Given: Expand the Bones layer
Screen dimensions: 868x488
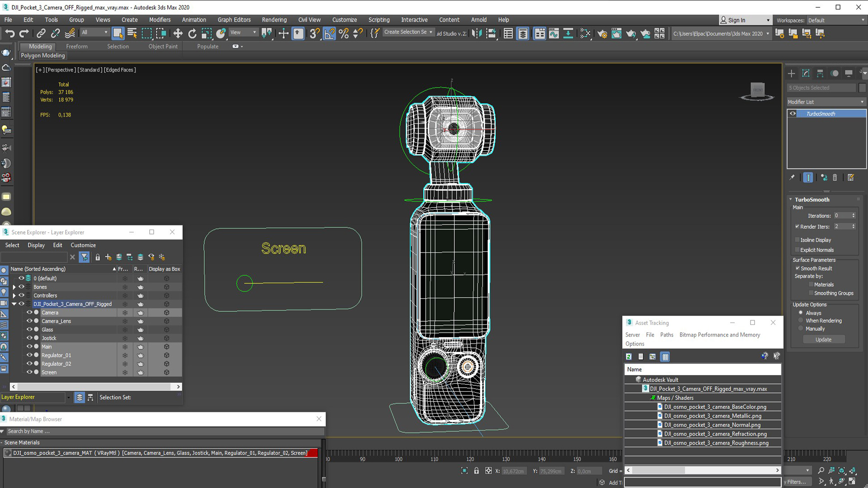Looking at the screenshot, I should (14, 287).
